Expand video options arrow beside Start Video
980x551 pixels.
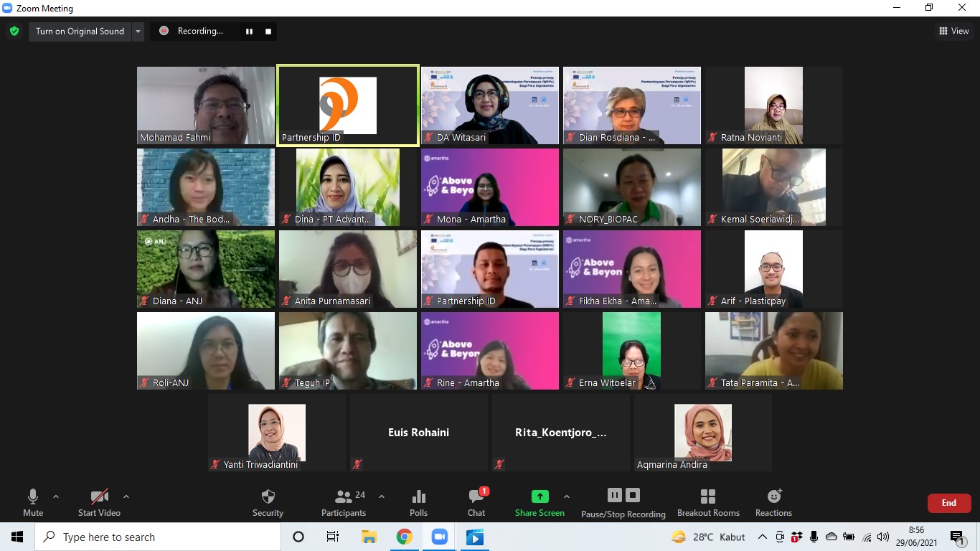tap(126, 496)
